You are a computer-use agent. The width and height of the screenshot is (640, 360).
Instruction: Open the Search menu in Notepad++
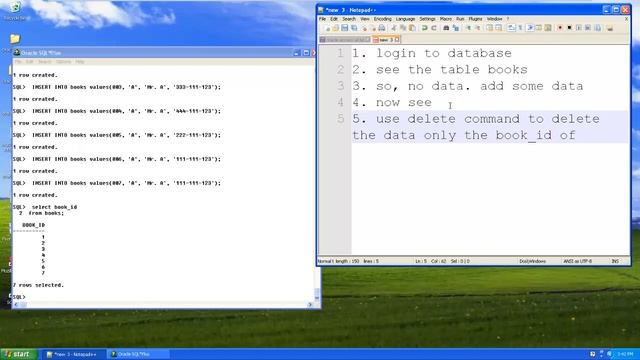pyautogui.click(x=349, y=19)
